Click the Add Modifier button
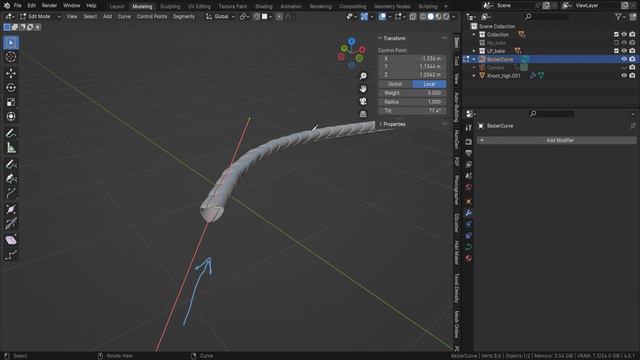Screen dimensions: 640x360 pos(557,140)
